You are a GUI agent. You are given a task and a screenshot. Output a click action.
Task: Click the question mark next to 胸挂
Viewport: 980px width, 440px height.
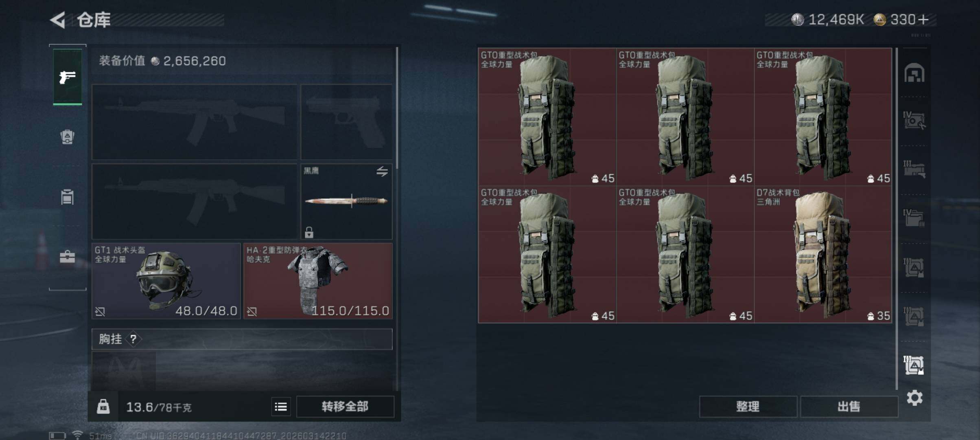(x=133, y=339)
